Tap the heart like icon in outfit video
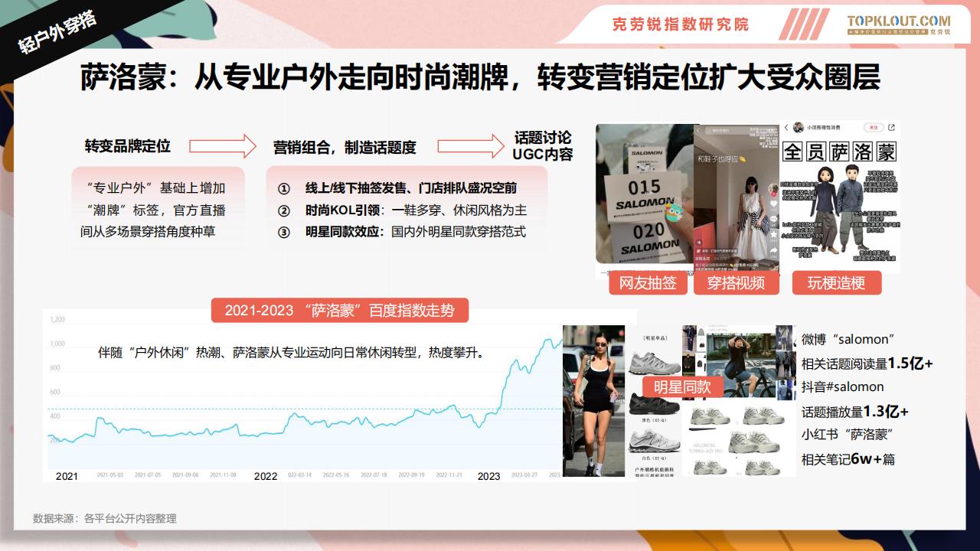 [x=773, y=203]
